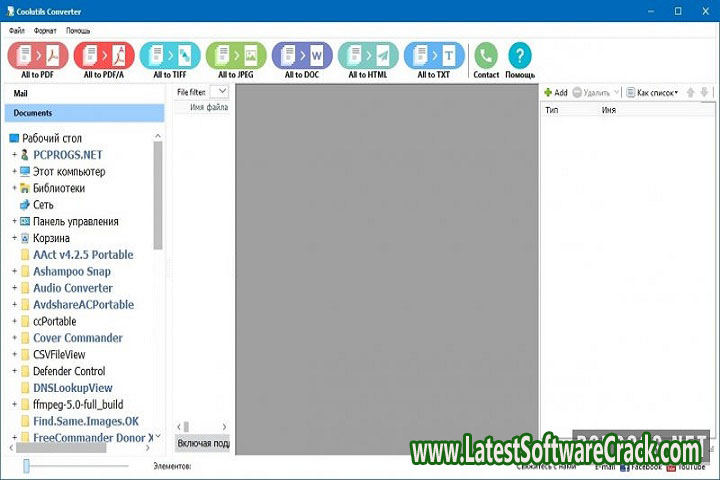Select the AvdshareACPortable folder

click(84, 305)
